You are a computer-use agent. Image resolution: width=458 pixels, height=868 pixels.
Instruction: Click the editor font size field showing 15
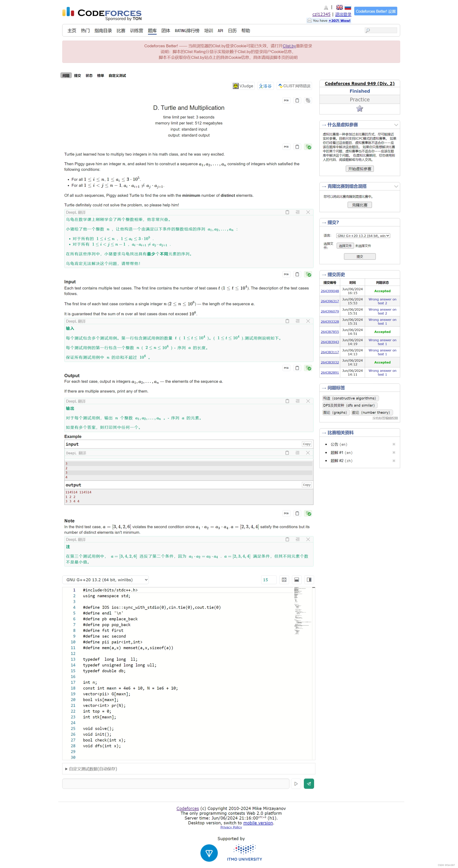click(x=268, y=579)
